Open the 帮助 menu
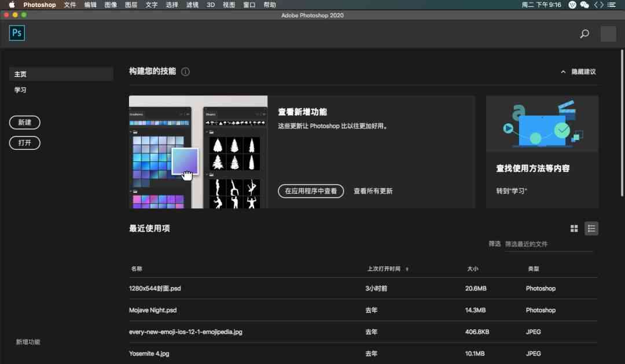The image size is (625, 364). [270, 5]
